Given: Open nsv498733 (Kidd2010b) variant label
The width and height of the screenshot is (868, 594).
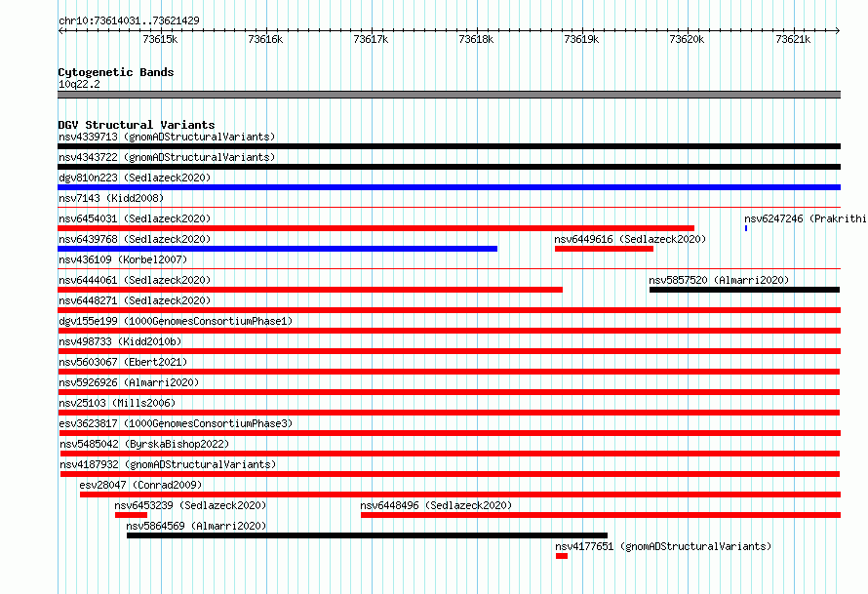Looking at the screenshot, I should pyautogui.click(x=120, y=341).
